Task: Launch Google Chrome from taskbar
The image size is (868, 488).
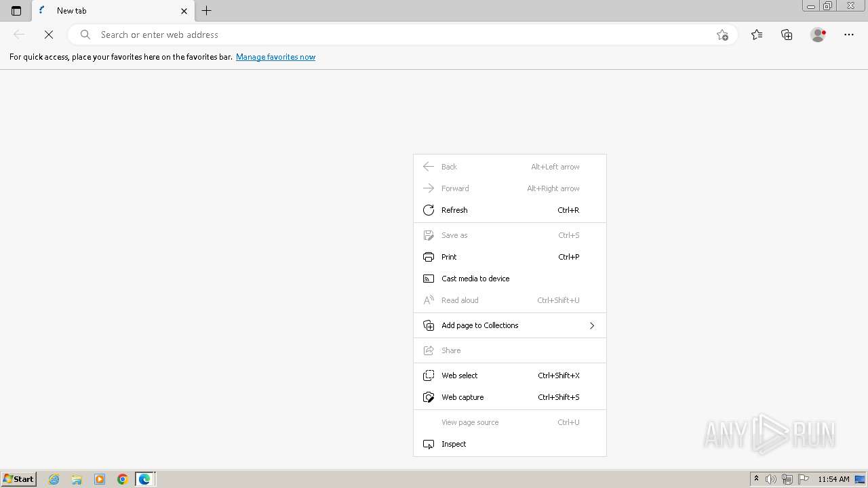Action: [123, 479]
